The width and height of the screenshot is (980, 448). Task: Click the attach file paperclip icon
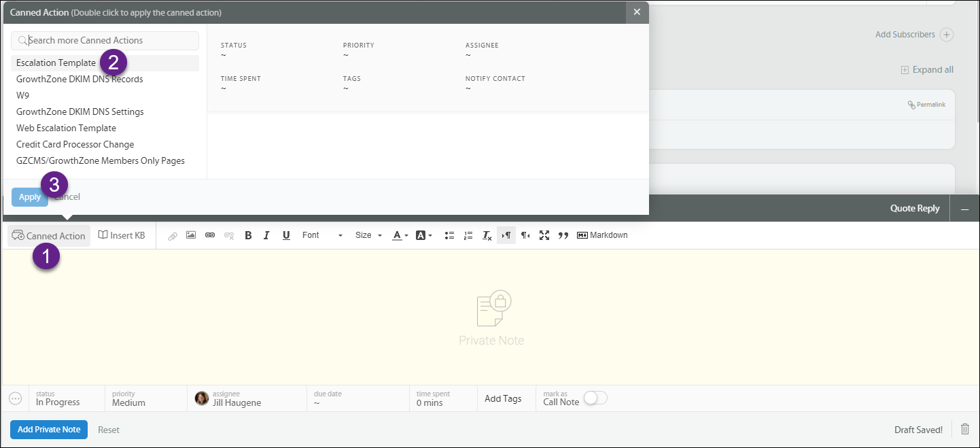(x=173, y=236)
